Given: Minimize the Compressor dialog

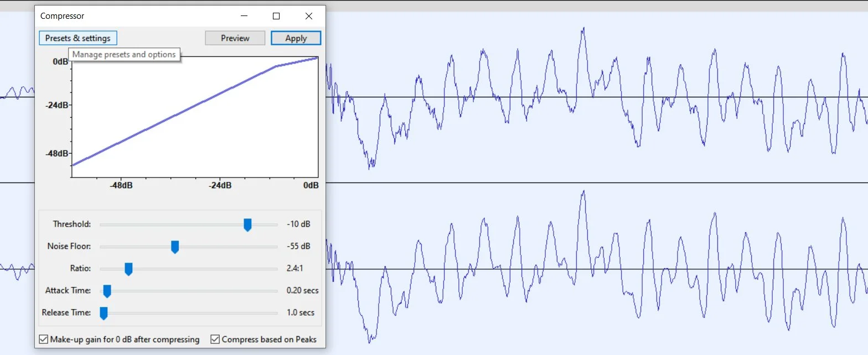Looking at the screenshot, I should 244,16.
